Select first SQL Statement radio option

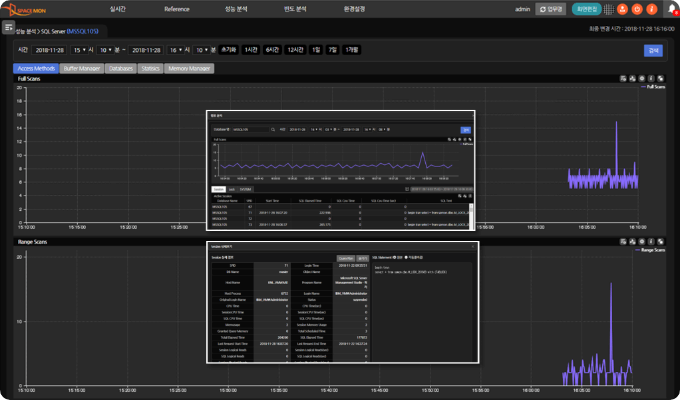tap(394, 258)
